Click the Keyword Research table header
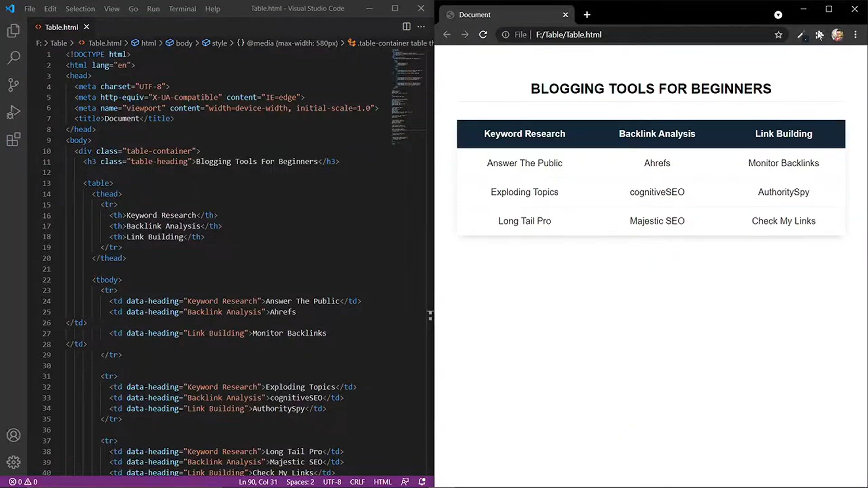Image resolution: width=868 pixels, height=488 pixels. coord(524,134)
